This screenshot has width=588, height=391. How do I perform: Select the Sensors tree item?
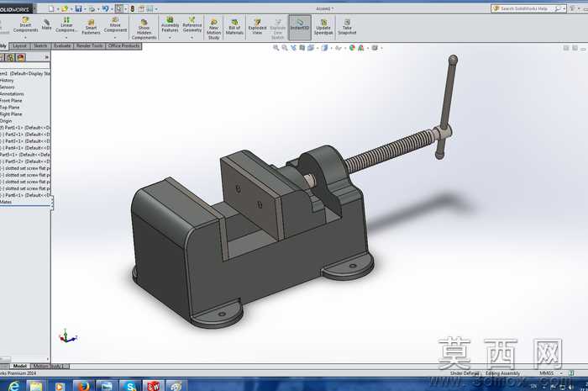coord(8,87)
